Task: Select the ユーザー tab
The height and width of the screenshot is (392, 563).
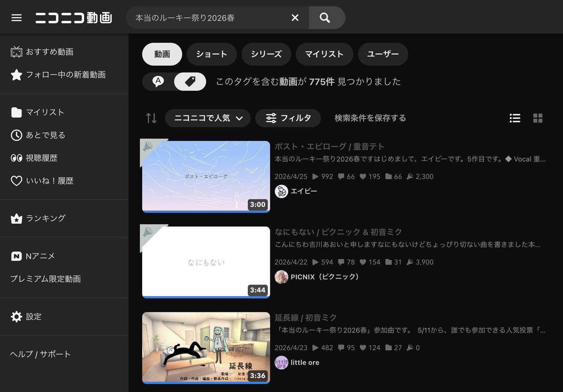Action: [x=383, y=54]
